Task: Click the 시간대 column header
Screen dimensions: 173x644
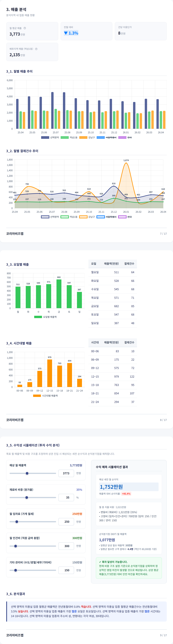Action: (95, 342)
